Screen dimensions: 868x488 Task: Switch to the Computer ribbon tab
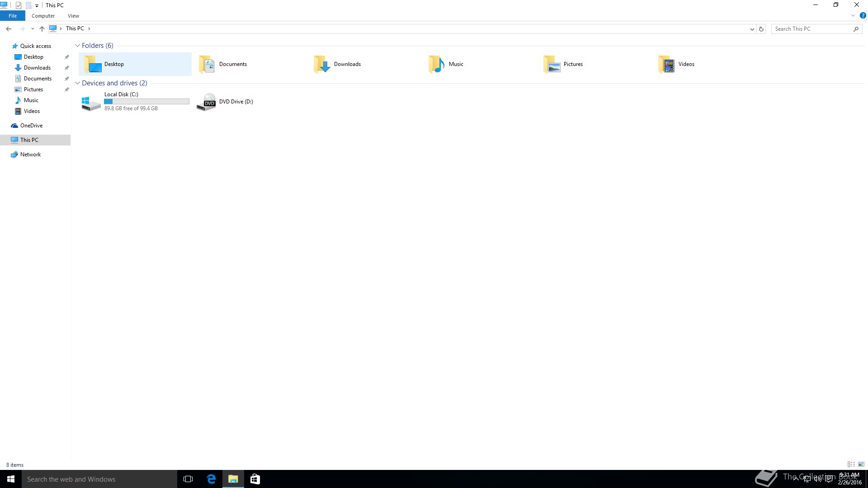(x=43, y=16)
